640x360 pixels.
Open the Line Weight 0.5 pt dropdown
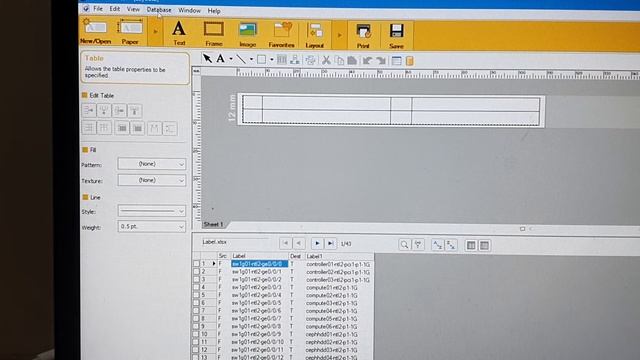[x=151, y=227]
